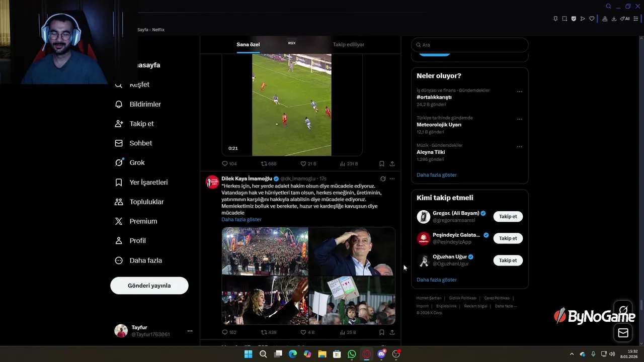The height and width of the screenshot is (362, 644).
Task: Open Windows Start menu
Action: click(248, 354)
